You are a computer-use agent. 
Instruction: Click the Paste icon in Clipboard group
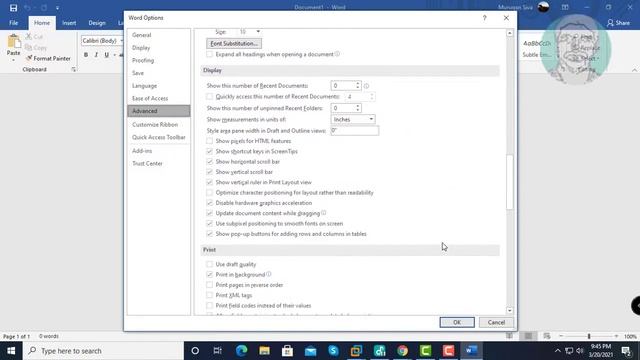[13, 42]
